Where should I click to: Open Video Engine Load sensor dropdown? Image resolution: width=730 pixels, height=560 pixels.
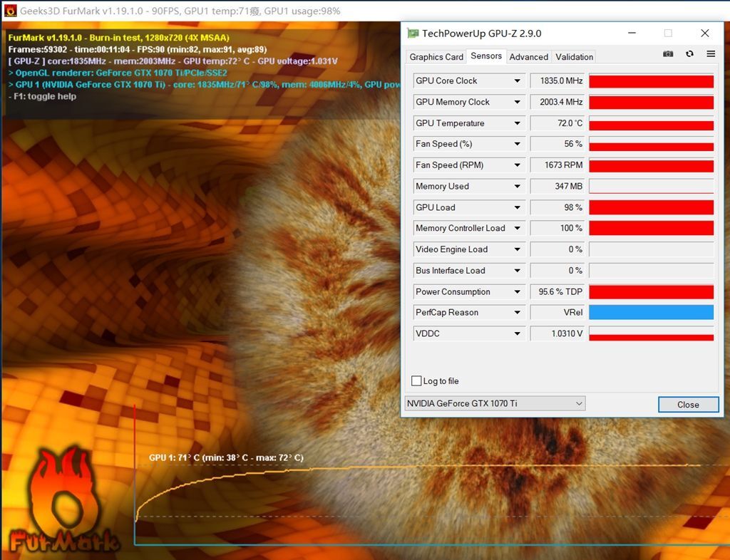(x=518, y=249)
